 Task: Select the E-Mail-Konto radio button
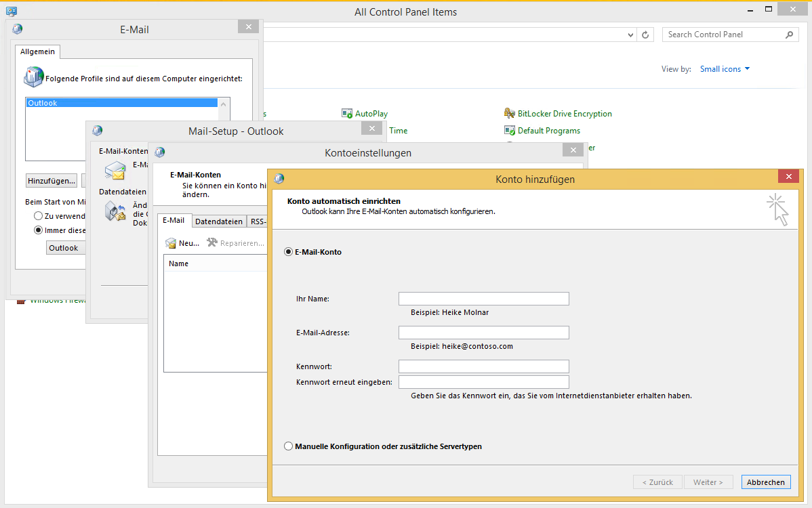pyautogui.click(x=289, y=252)
